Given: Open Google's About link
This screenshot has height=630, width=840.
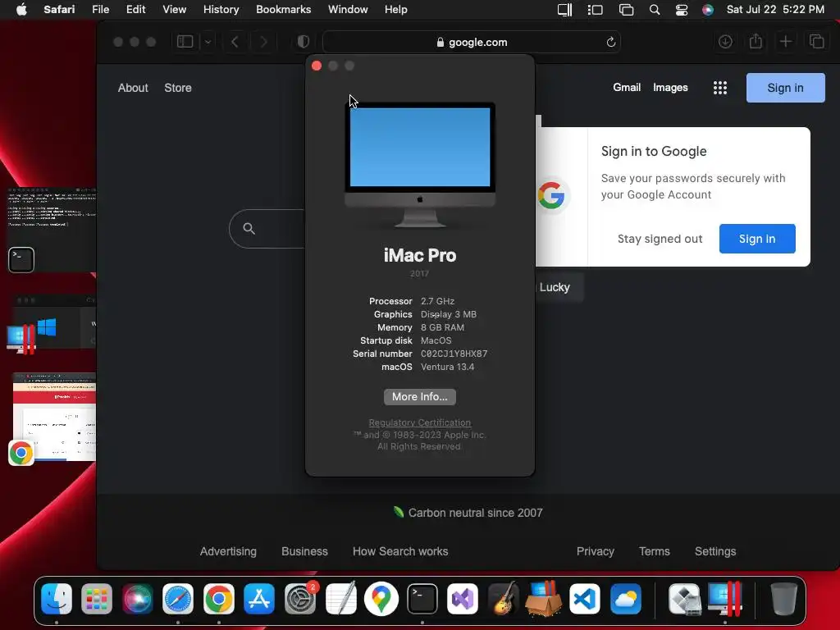Looking at the screenshot, I should click(133, 88).
